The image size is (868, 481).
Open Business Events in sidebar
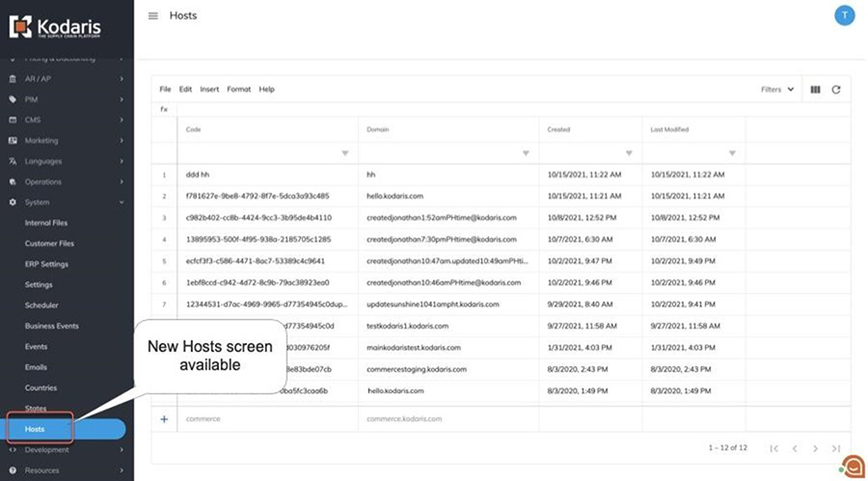51,326
